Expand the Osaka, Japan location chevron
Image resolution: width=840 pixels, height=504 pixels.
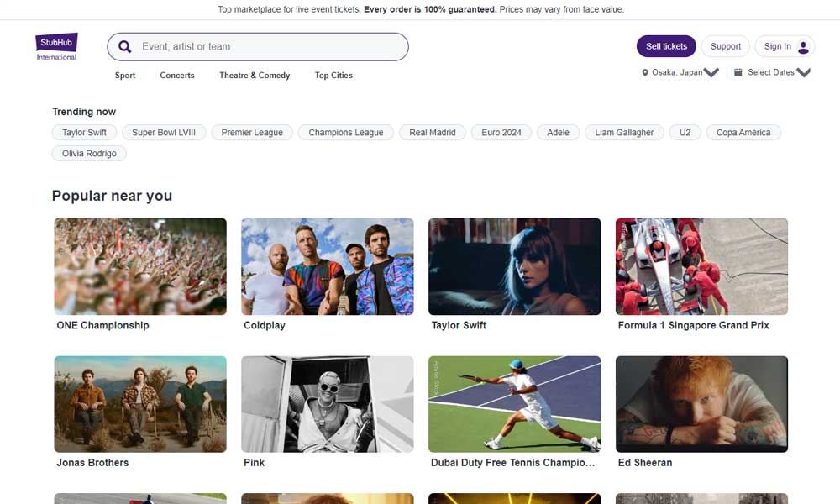(x=711, y=72)
